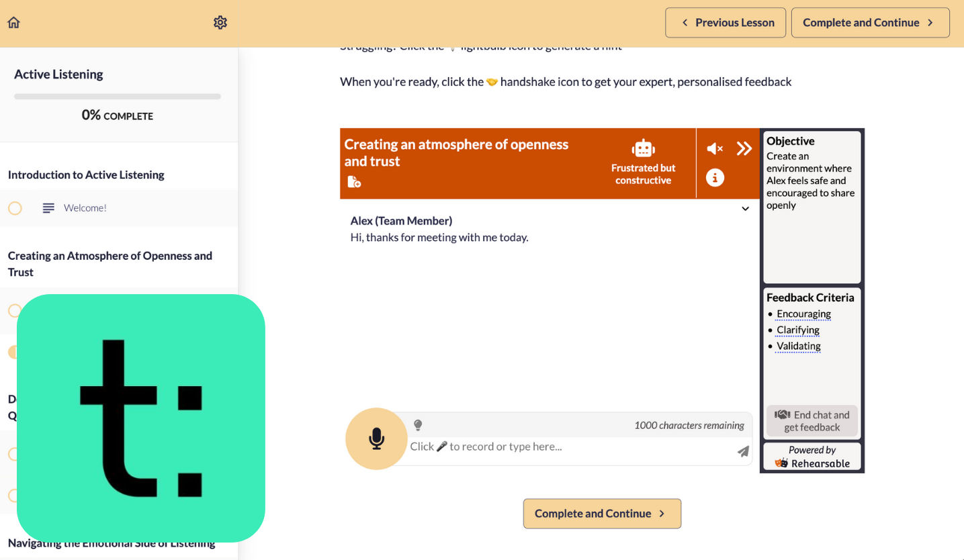Collapse the side panel with double chevron
This screenshot has height=560, width=964.
click(x=744, y=148)
